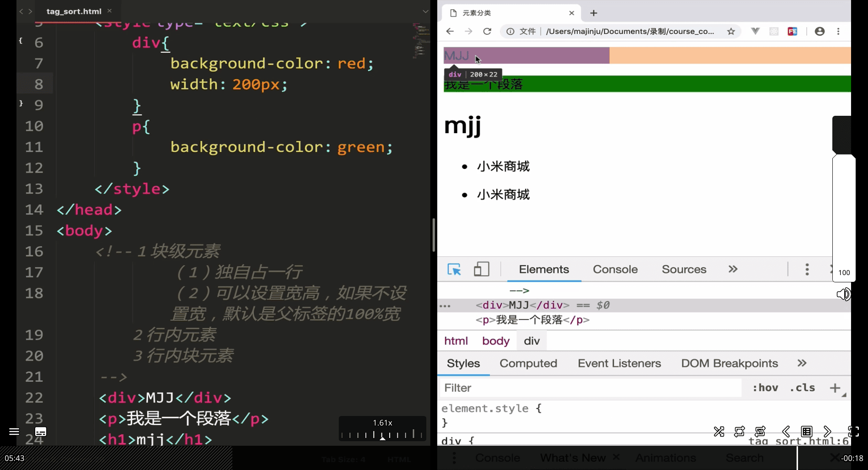Click the first 小米商城 list item
Screen dimensions: 868x470
point(503,166)
